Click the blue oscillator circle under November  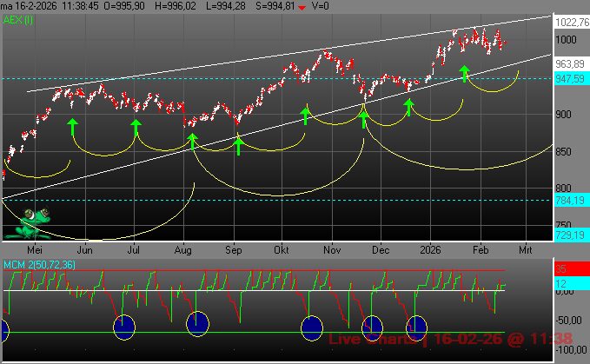click(x=311, y=328)
